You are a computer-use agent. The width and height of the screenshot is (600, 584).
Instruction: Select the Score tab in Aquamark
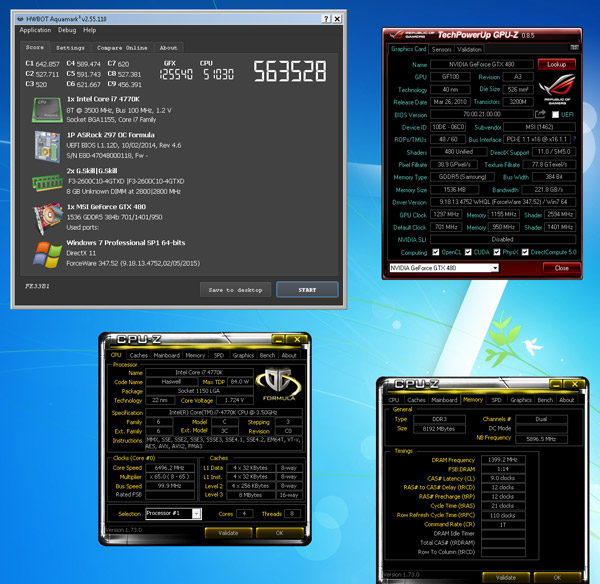(x=35, y=47)
